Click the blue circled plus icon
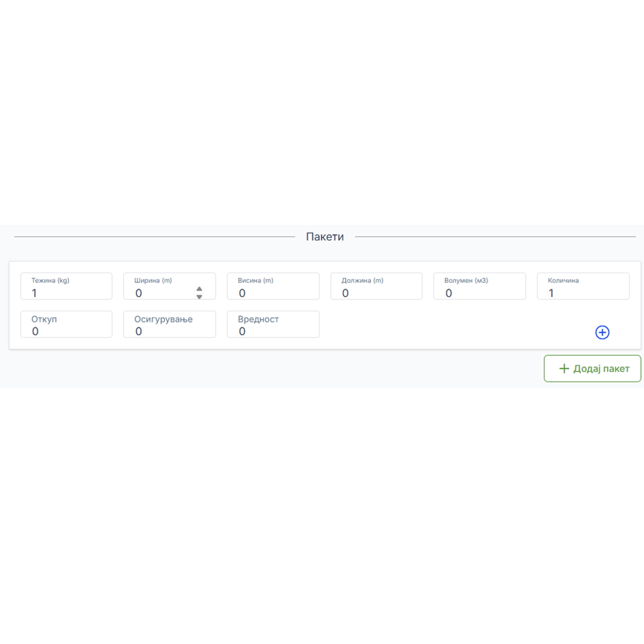This screenshot has height=644, width=644. coord(602,332)
